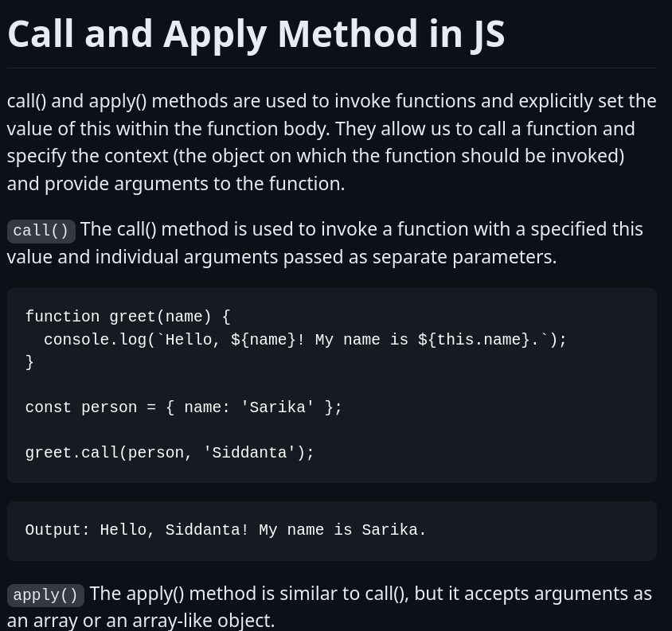Click the code line 'function greet(name) {'

click(127, 317)
